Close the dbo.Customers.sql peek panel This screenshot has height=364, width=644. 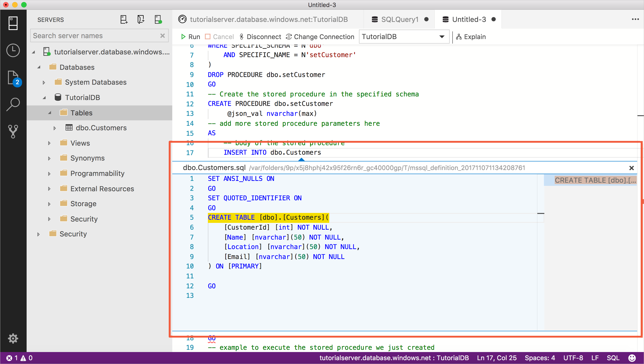632,168
